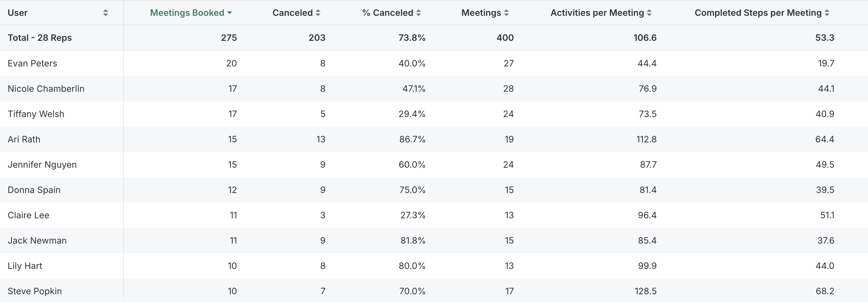Click the Nicole Chamberlin user name

46,88
